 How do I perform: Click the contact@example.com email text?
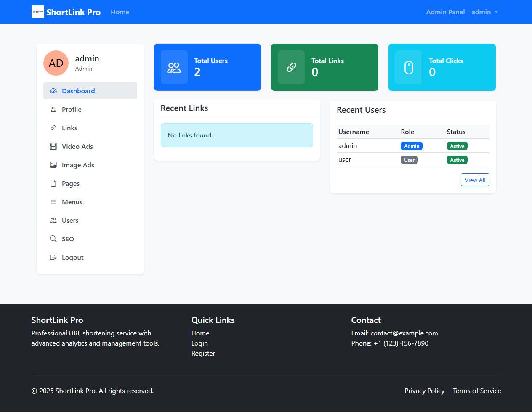[404, 333]
